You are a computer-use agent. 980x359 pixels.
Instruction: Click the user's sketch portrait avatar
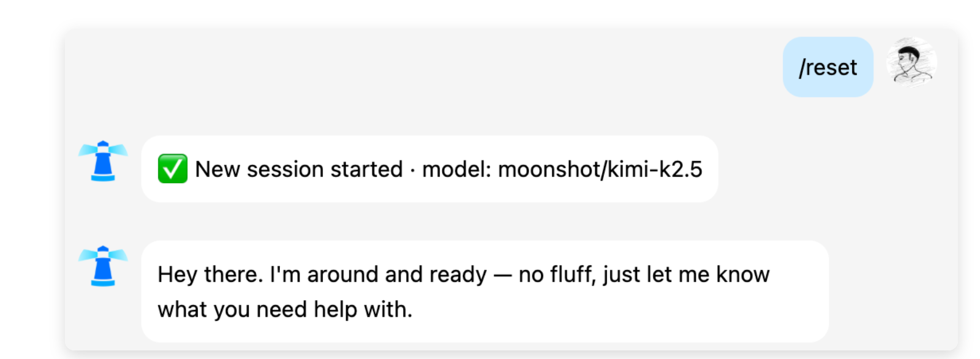(911, 63)
